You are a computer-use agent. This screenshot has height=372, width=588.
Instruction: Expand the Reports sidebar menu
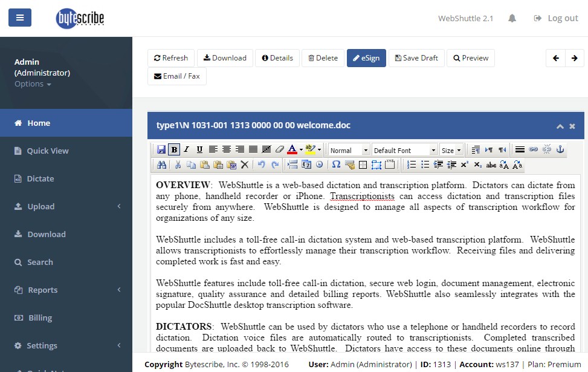point(66,289)
